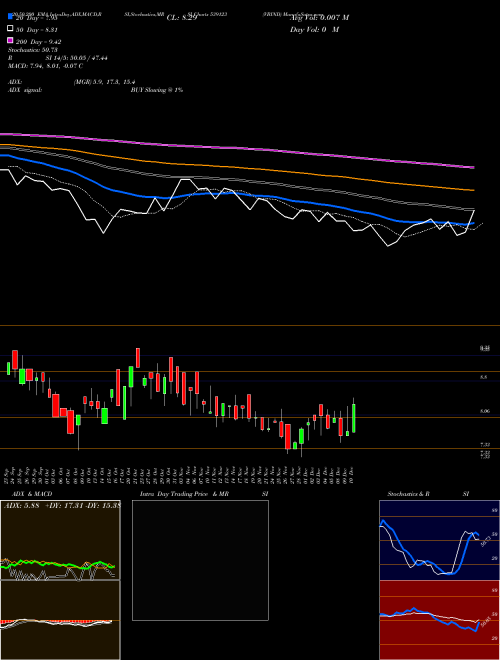The width and height of the screenshot is (500, 660).
Task: Click the blue 20 Day legend swatch
Action: pos(11,17)
